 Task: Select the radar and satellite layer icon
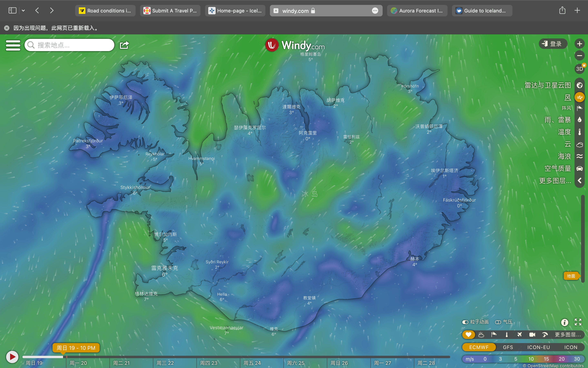tap(579, 85)
